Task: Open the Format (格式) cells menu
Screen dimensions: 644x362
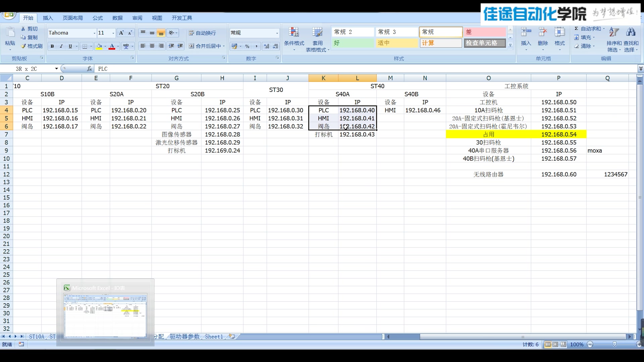Action: pyautogui.click(x=559, y=39)
